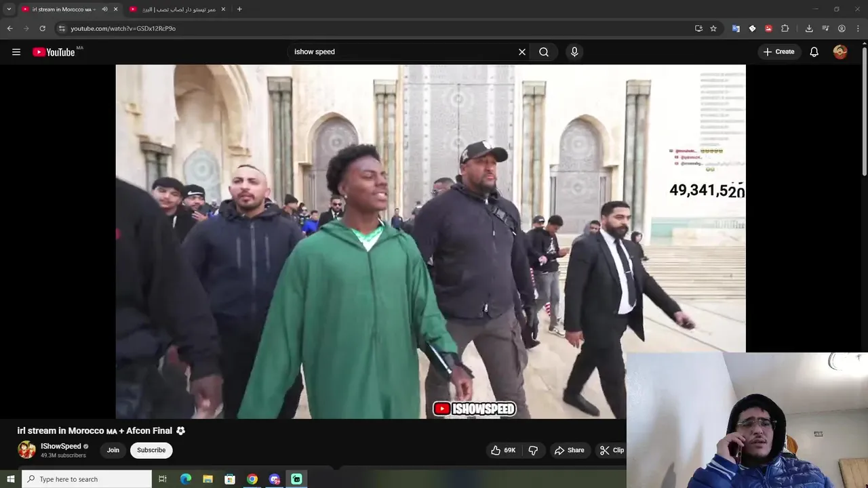Click the '49.3M subscribers' text
Viewport: 868px width, 488px height.
click(x=63, y=455)
